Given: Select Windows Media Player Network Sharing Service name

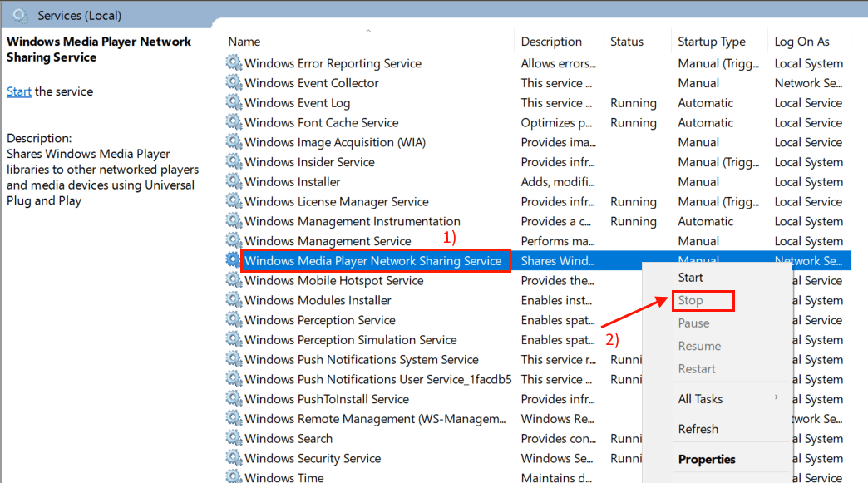Looking at the screenshot, I should pos(373,260).
